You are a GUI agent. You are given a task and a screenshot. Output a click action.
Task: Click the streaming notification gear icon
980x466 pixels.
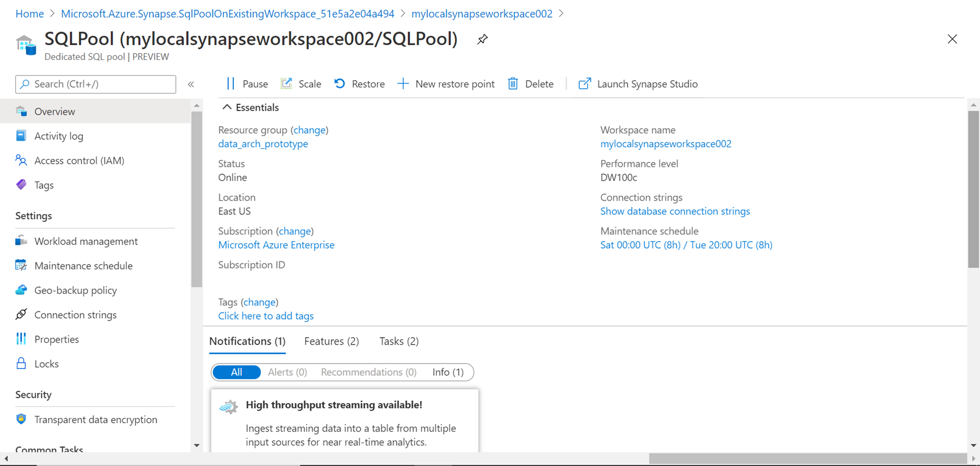click(x=229, y=407)
